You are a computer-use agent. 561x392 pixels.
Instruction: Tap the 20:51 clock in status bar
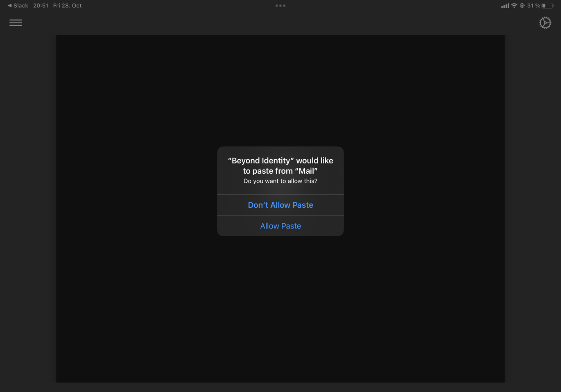click(x=41, y=6)
